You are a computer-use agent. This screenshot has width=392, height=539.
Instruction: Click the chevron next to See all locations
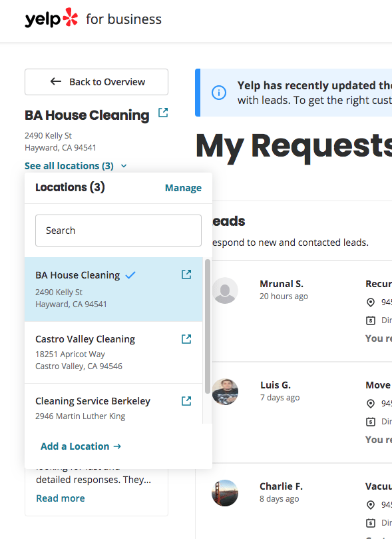point(124,166)
